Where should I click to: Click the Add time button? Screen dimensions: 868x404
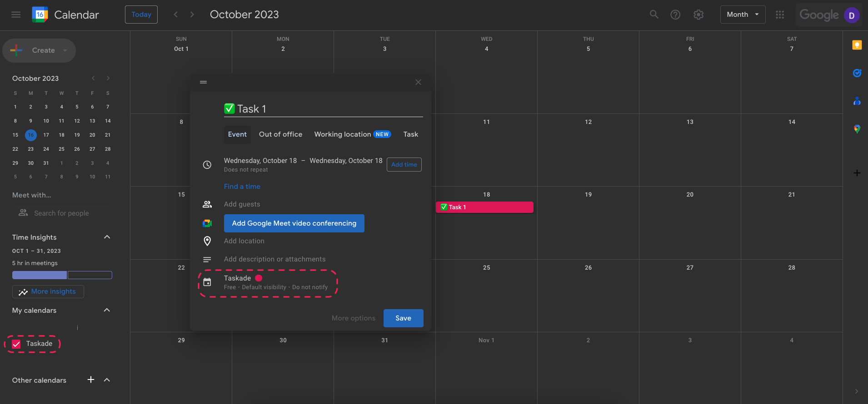click(x=404, y=165)
